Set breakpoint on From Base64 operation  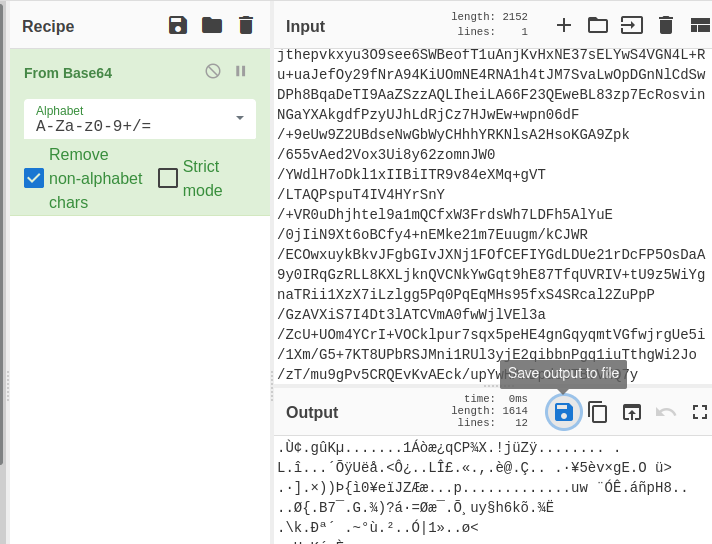coord(241,71)
